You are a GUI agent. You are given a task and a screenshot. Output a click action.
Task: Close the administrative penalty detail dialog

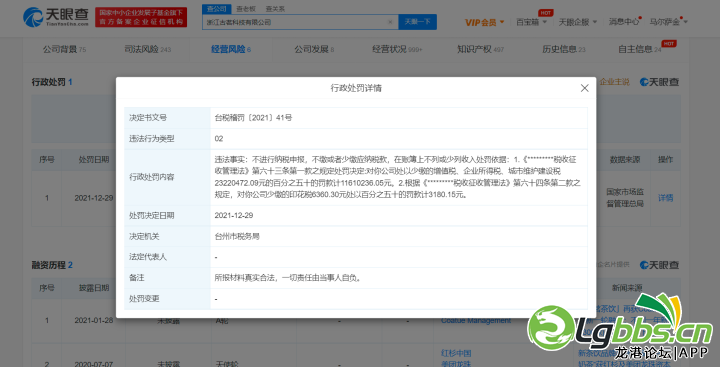(x=584, y=88)
